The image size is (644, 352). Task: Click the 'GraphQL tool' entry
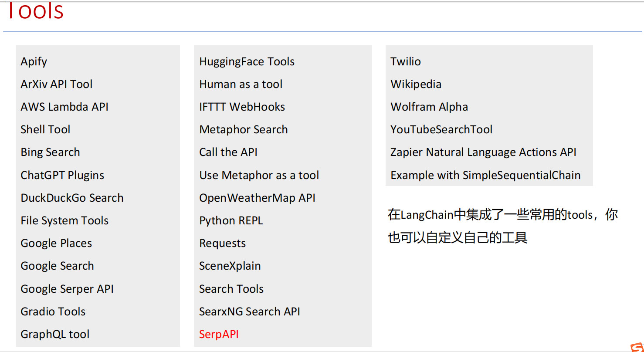(55, 335)
